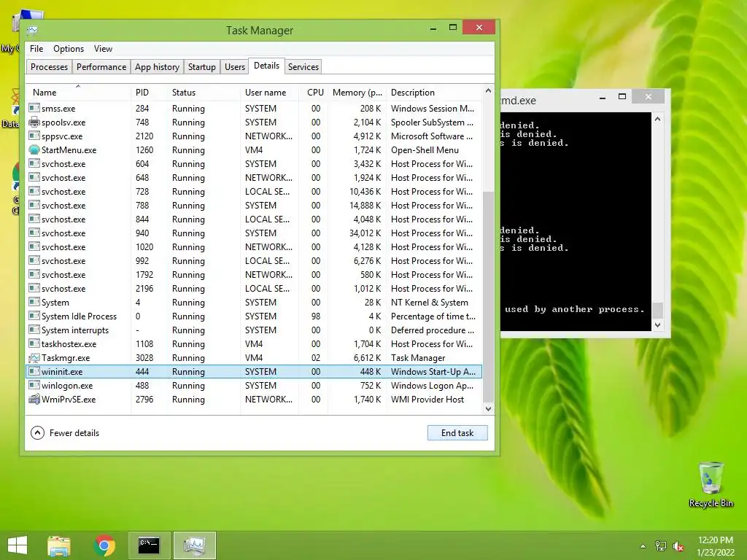Click the Open-Shell Menu description
This screenshot has width=747, height=560.
(x=425, y=150)
